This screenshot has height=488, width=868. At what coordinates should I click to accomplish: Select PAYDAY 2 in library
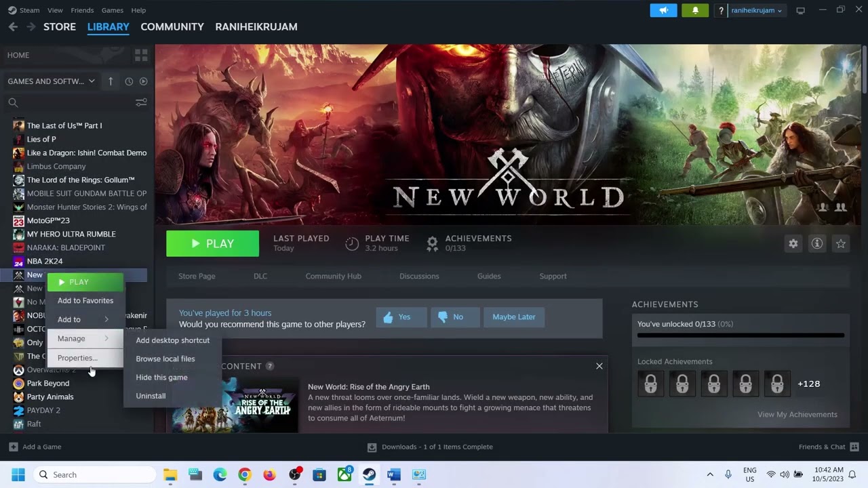43,410
